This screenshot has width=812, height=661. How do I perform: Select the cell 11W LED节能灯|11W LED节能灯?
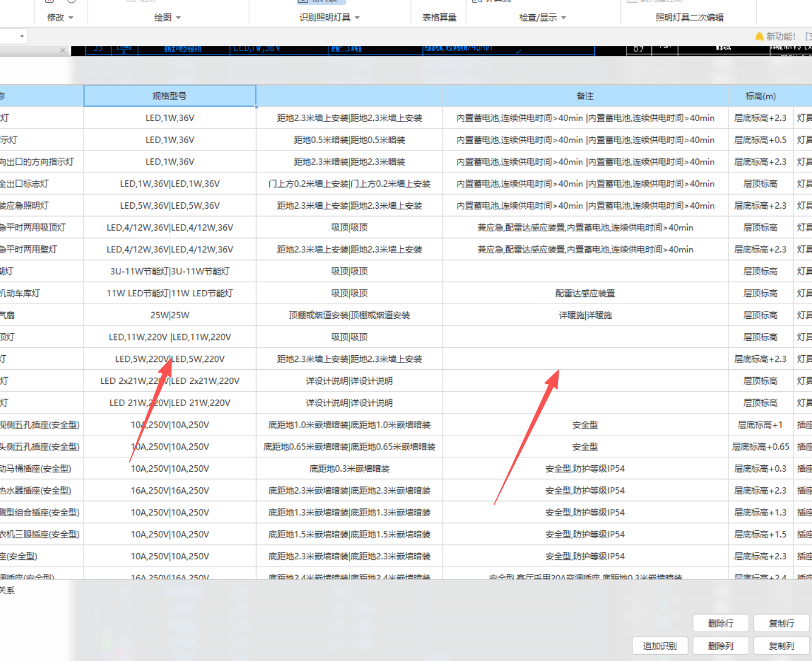tap(170, 293)
